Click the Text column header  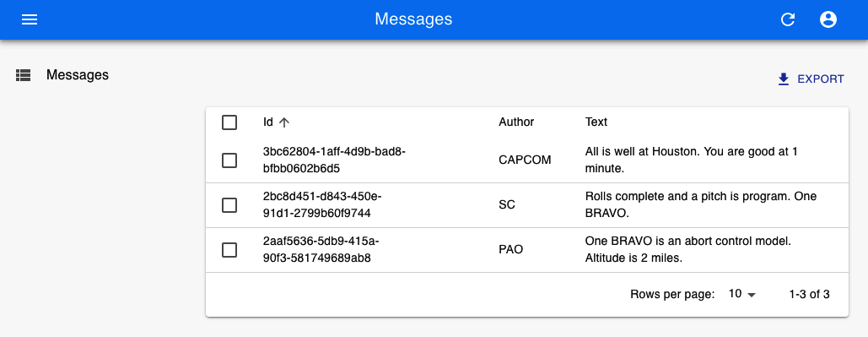[596, 122]
